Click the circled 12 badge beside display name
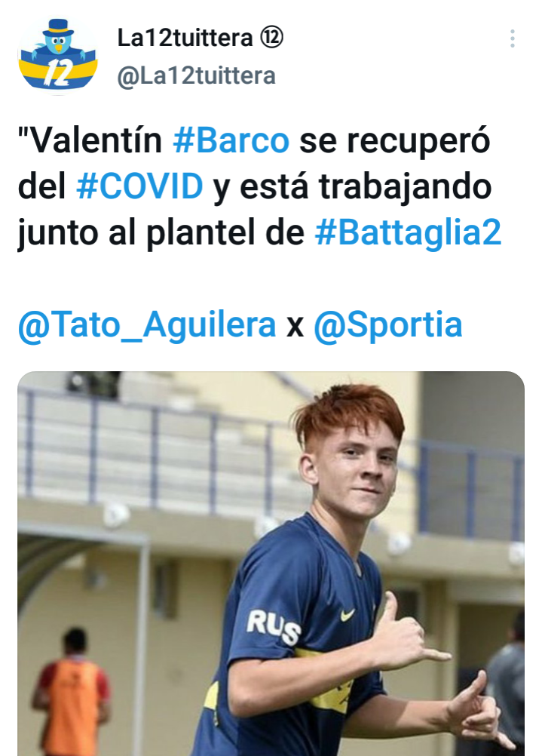Image resolution: width=542 pixels, height=756 pixels. pos(271,37)
